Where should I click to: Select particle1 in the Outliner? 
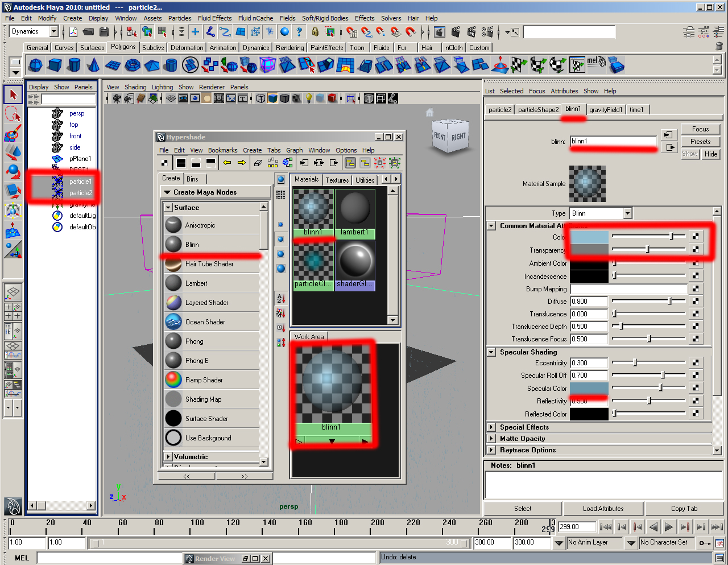(x=80, y=182)
